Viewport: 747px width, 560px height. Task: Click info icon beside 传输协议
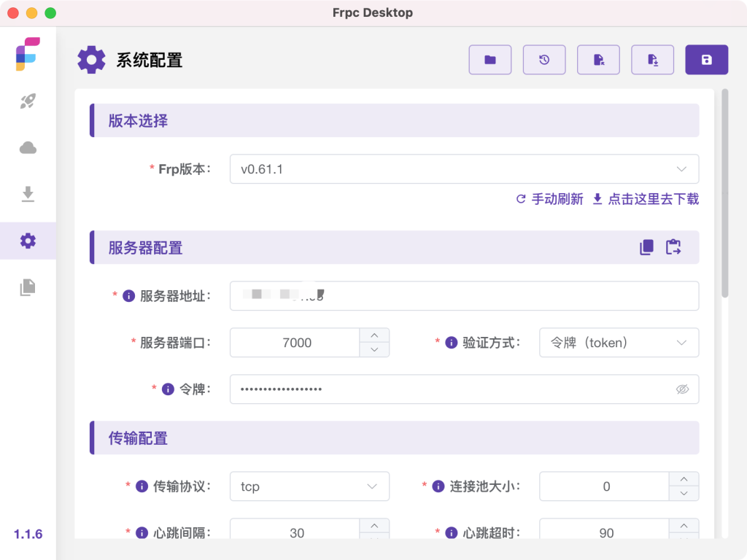click(142, 486)
